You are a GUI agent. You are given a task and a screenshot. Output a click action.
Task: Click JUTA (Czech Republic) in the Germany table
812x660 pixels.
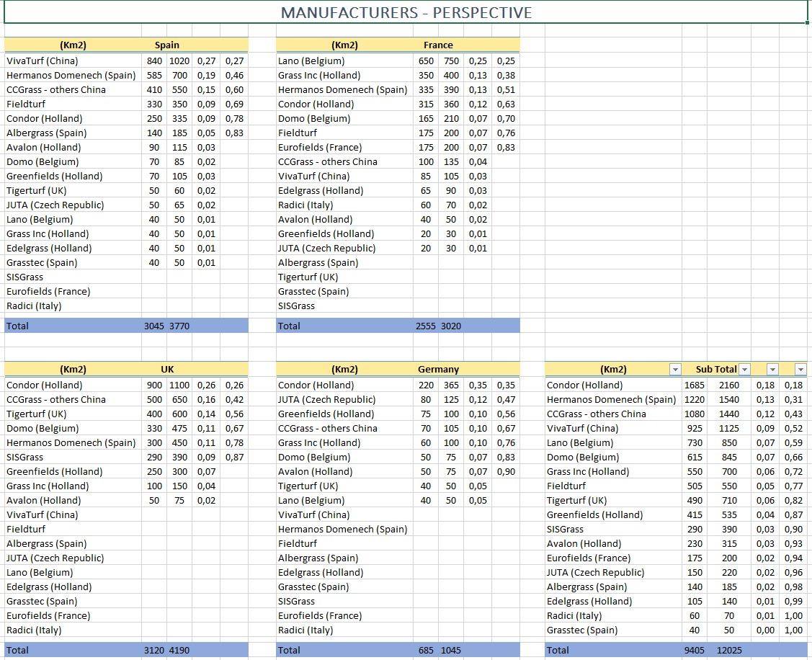[327, 399]
